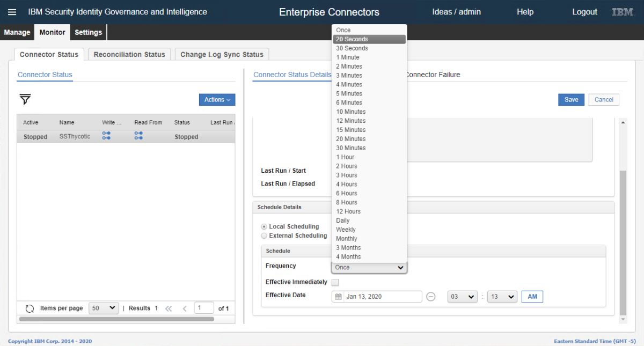Click the filter funnel icon

pos(25,99)
